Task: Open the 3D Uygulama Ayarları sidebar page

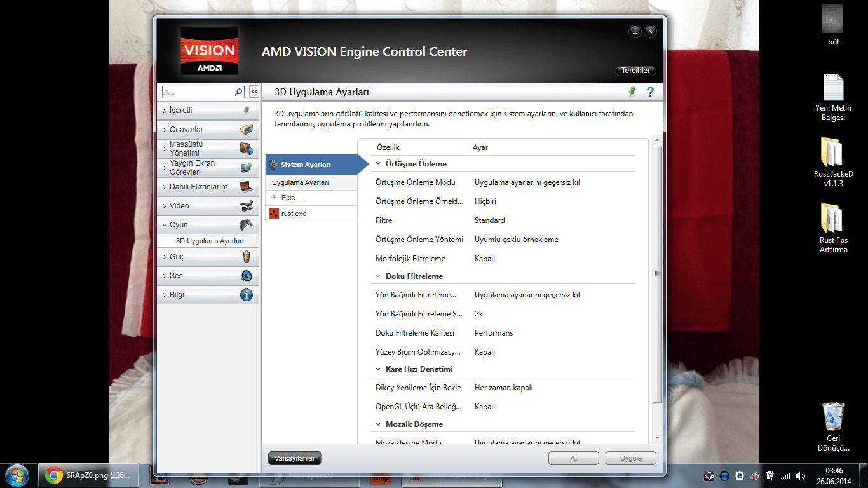Action: click(210, 241)
